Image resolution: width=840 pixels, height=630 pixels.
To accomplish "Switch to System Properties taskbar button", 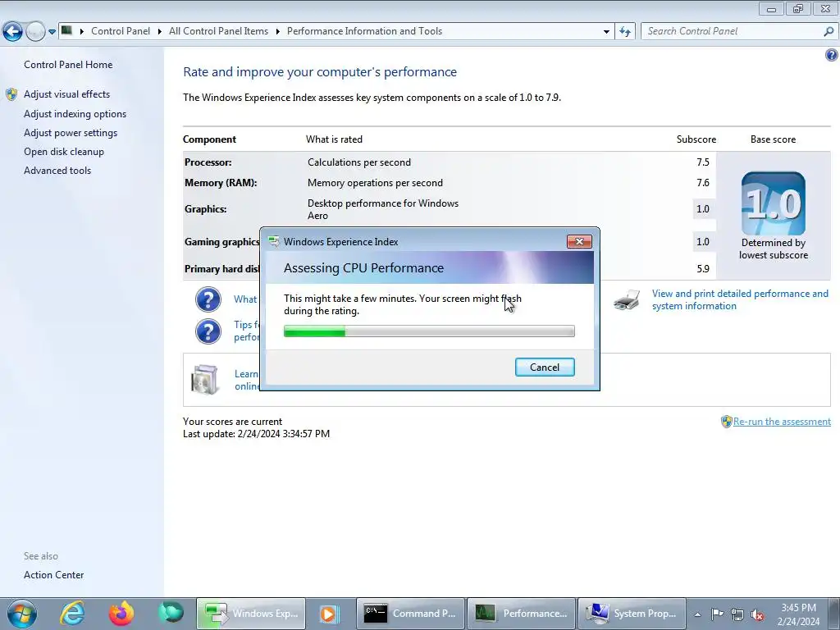I will (632, 614).
